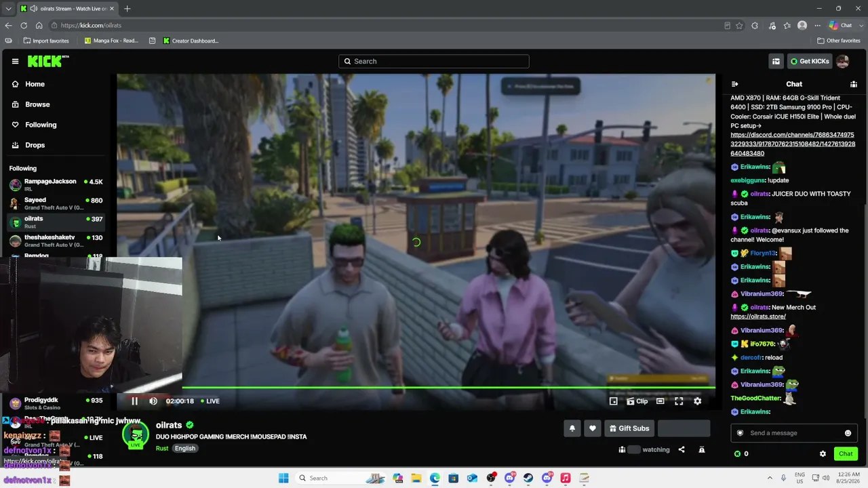868x488 pixels.
Task: Open emote picker in chat
Action: point(848,433)
